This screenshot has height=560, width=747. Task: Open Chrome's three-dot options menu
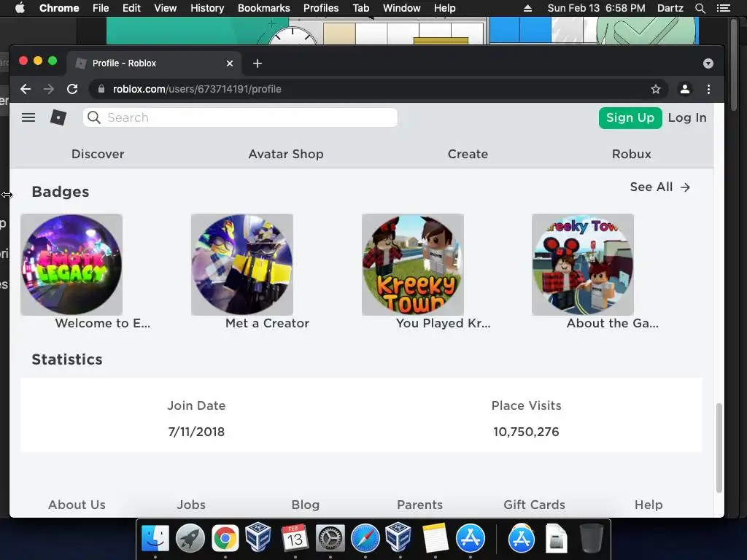pos(708,89)
